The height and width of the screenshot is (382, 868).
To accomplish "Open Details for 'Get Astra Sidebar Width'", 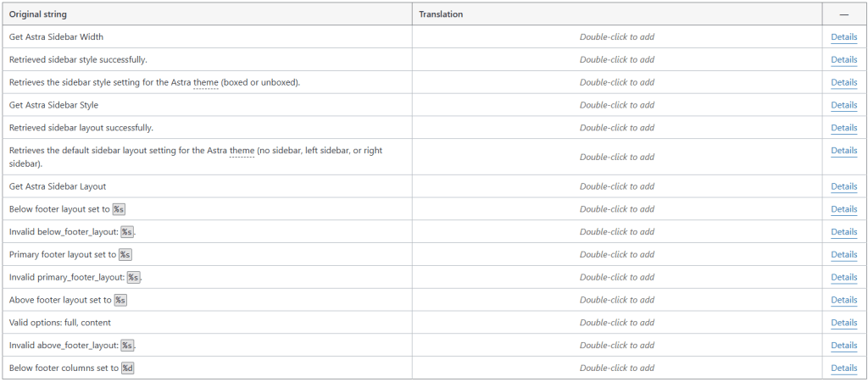I will 843,37.
